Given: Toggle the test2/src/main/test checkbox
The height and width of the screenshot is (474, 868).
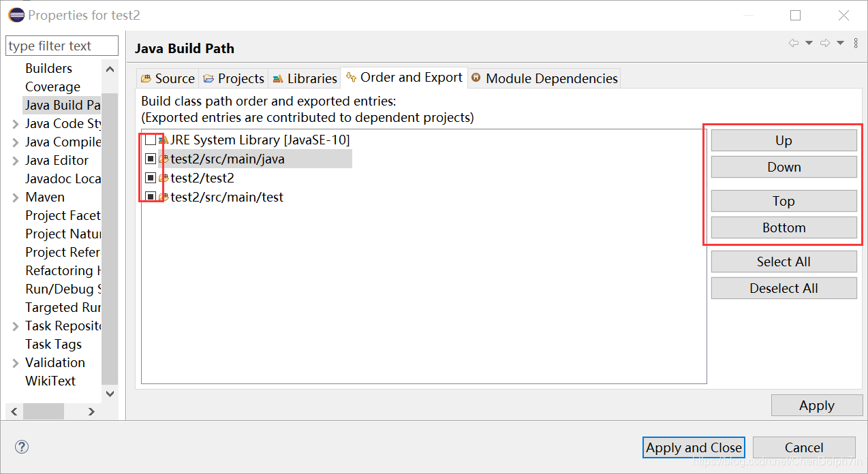Looking at the screenshot, I should 151,197.
